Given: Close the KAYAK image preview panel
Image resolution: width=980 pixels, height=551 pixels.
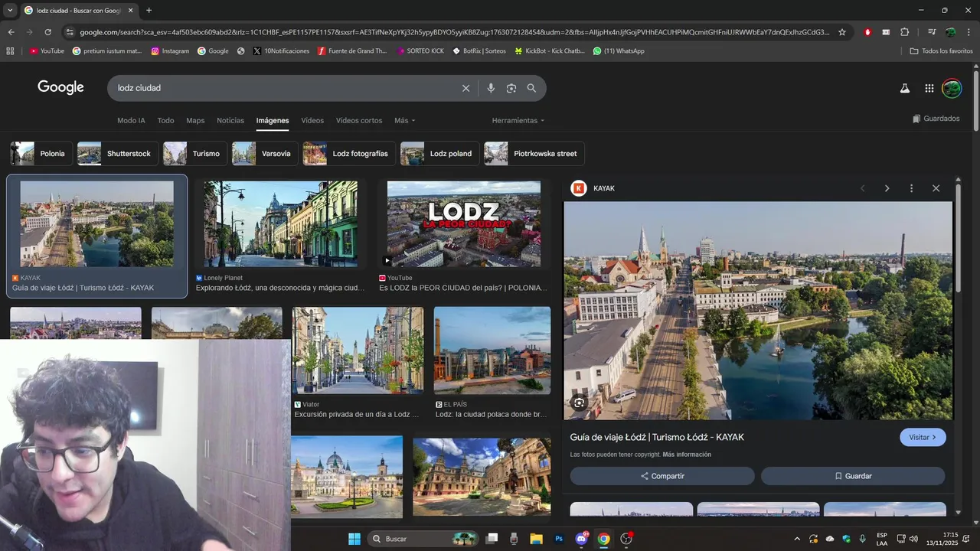Looking at the screenshot, I should (936, 188).
